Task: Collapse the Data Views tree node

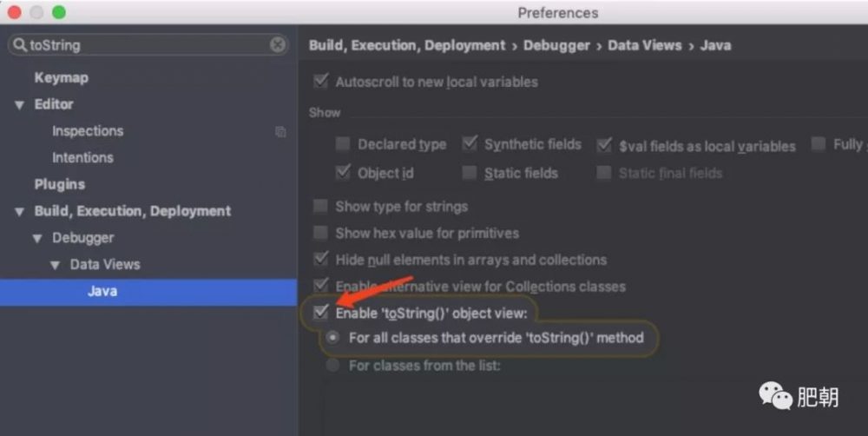Action: pos(55,265)
